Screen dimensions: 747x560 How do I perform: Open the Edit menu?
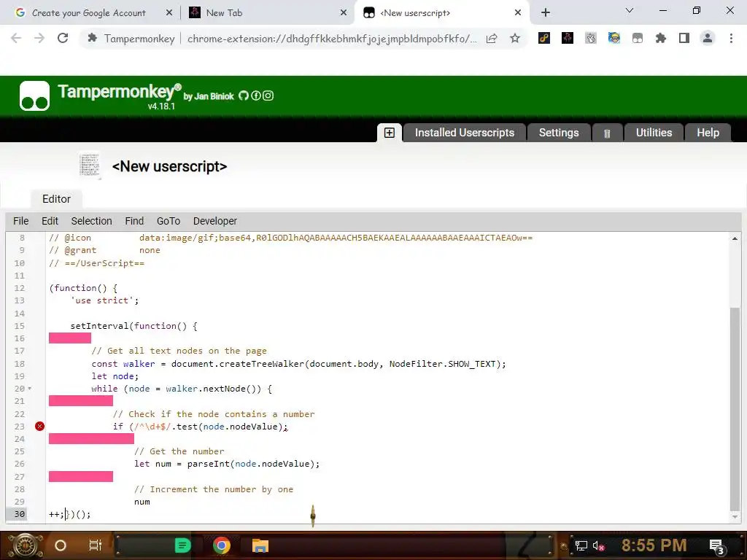(50, 222)
